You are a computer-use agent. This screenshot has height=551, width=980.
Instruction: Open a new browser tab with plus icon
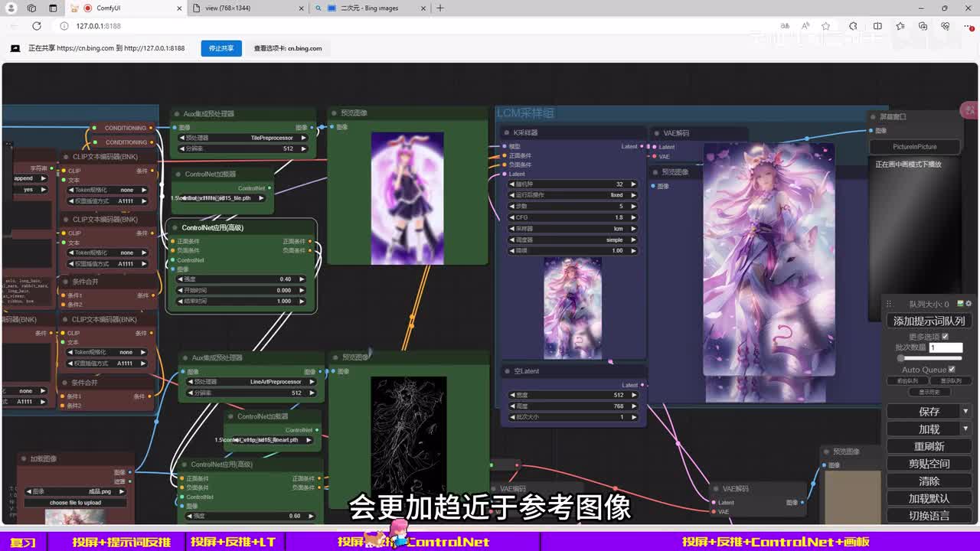coord(440,8)
